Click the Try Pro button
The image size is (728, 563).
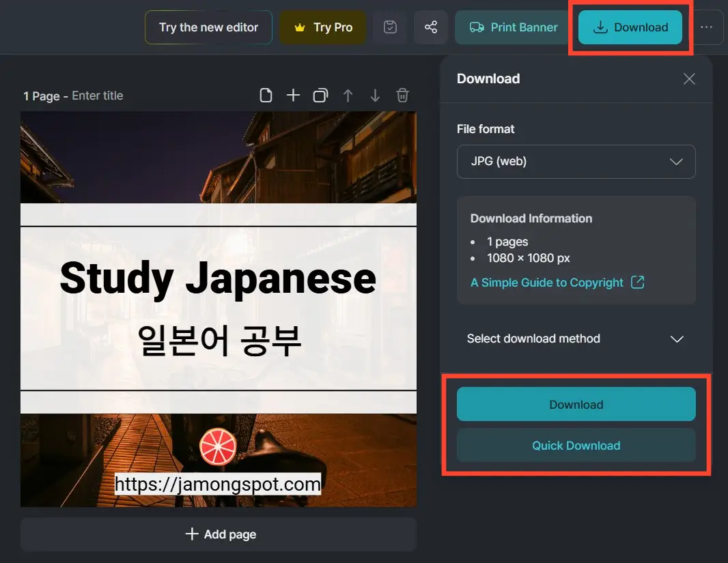(x=323, y=27)
